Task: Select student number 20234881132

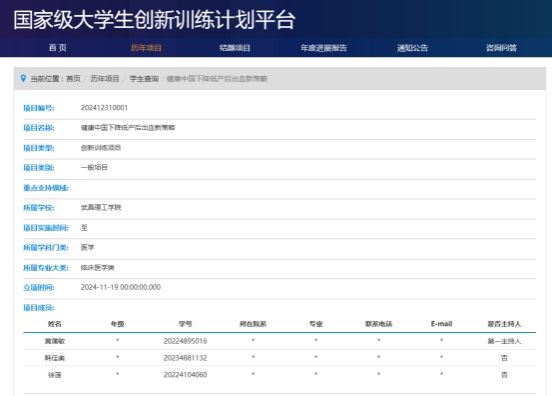Action: point(185,358)
